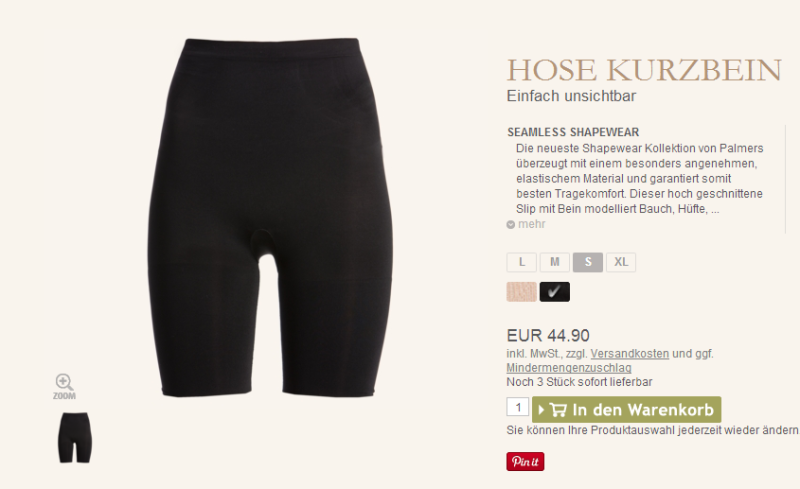Click the Pin it button
Screen dimensions: 800x489
[525, 461]
